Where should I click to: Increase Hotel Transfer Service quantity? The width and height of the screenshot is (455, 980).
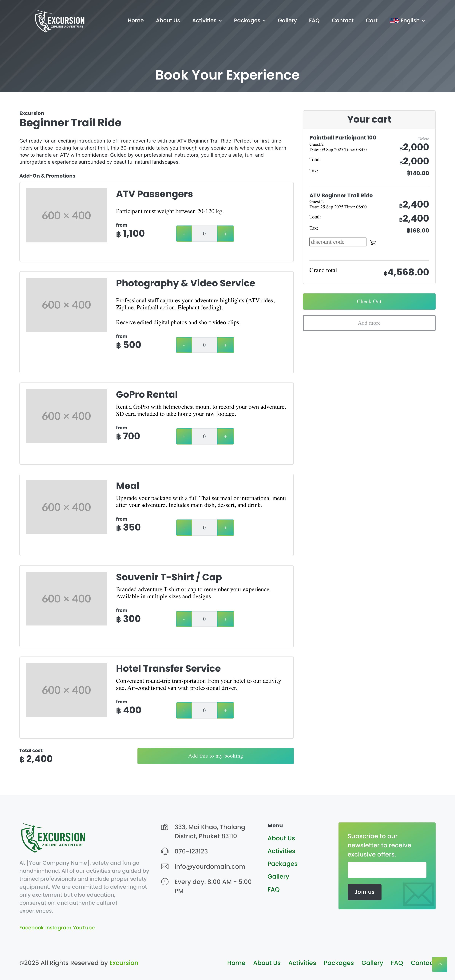pyautogui.click(x=225, y=710)
